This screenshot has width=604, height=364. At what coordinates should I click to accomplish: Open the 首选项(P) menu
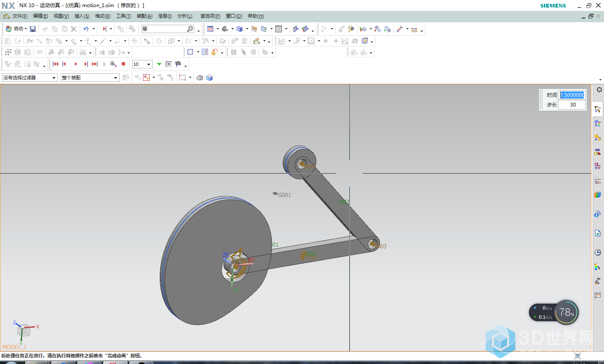(210, 16)
